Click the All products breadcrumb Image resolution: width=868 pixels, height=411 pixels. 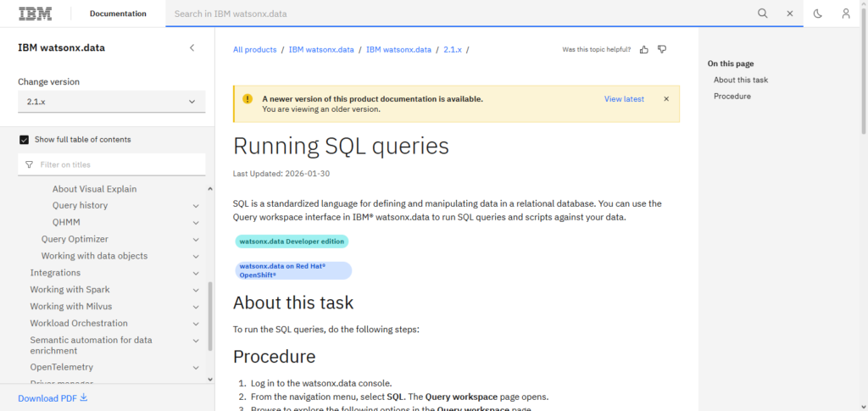(254, 50)
